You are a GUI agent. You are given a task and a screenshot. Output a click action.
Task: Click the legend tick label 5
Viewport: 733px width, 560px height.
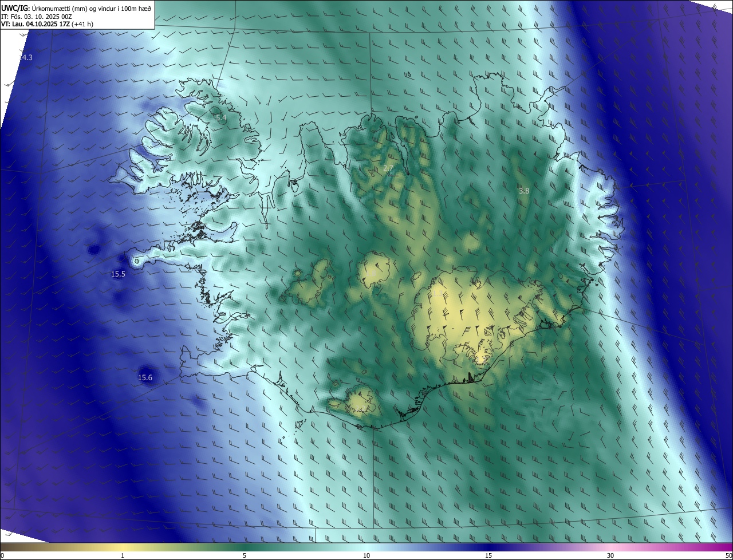(245, 556)
